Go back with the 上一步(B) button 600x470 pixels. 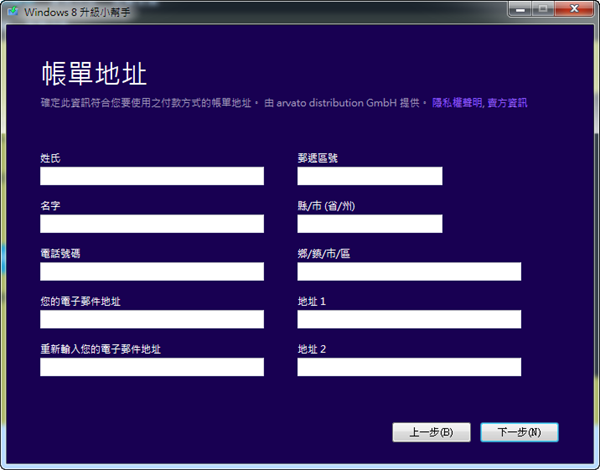[x=431, y=432]
